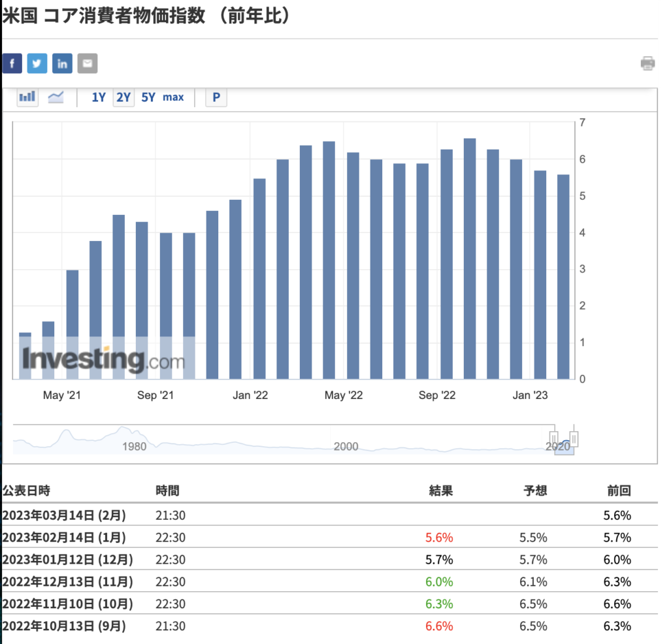
Task: Select the 5Y time range
Action: 148,97
